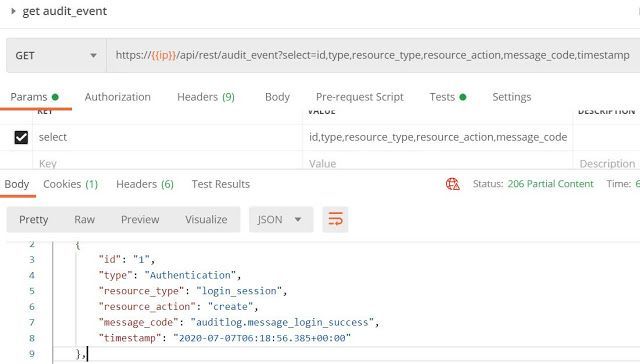Open the Pre-request Script tab

360,97
